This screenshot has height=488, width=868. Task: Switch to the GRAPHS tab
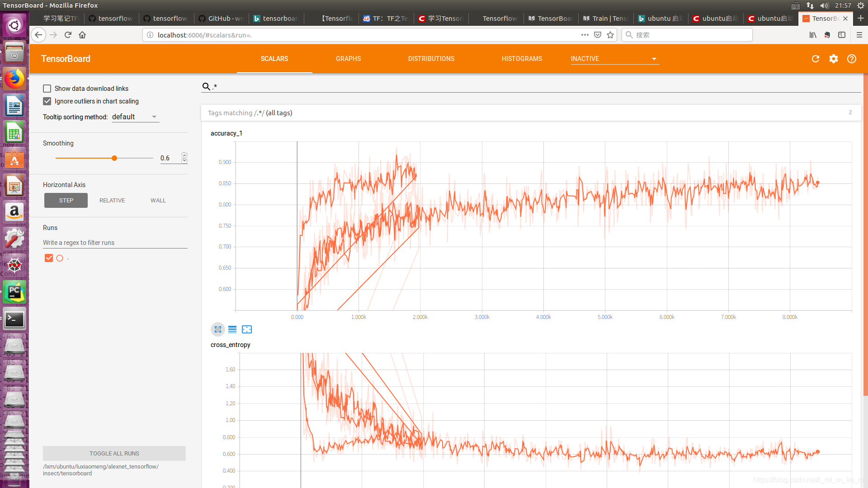[x=349, y=59]
